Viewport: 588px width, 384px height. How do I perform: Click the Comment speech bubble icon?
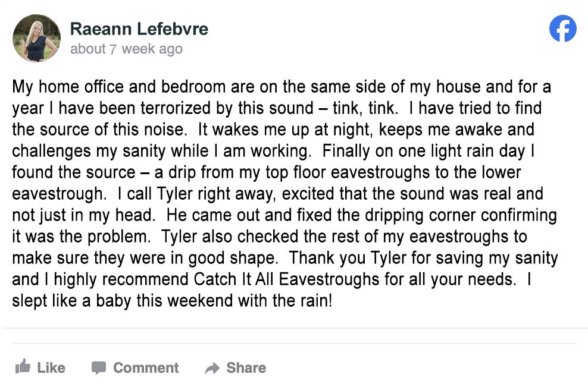tap(99, 368)
